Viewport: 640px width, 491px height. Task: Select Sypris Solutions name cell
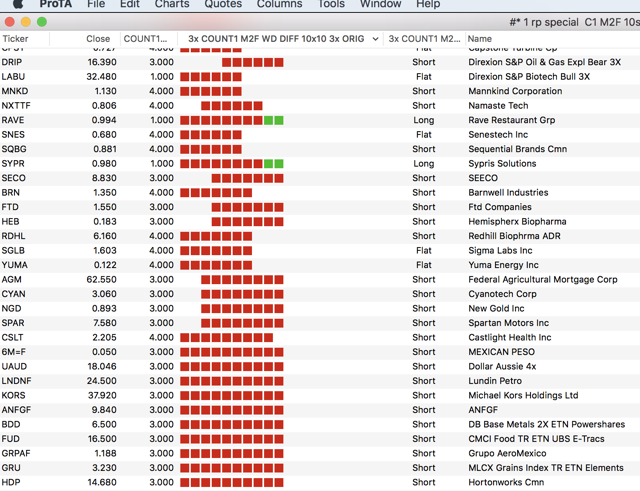[502, 164]
